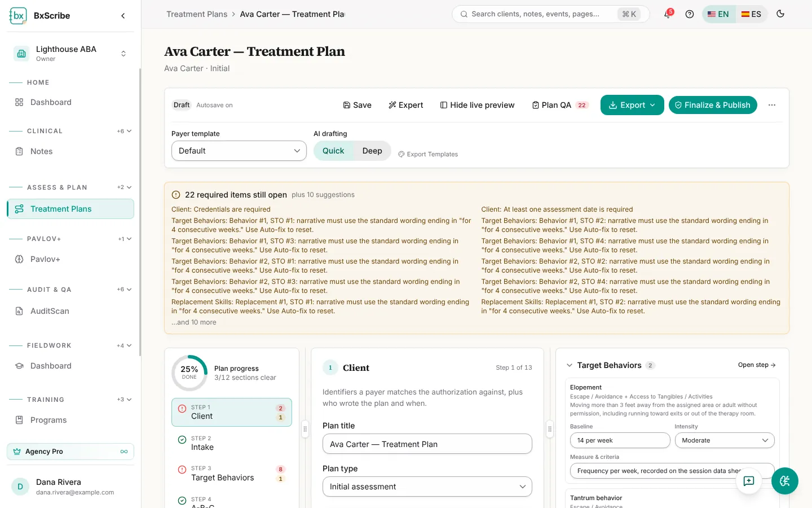812x508 pixels.
Task: Collapse the sidebar with the chevron
Action: (123, 16)
